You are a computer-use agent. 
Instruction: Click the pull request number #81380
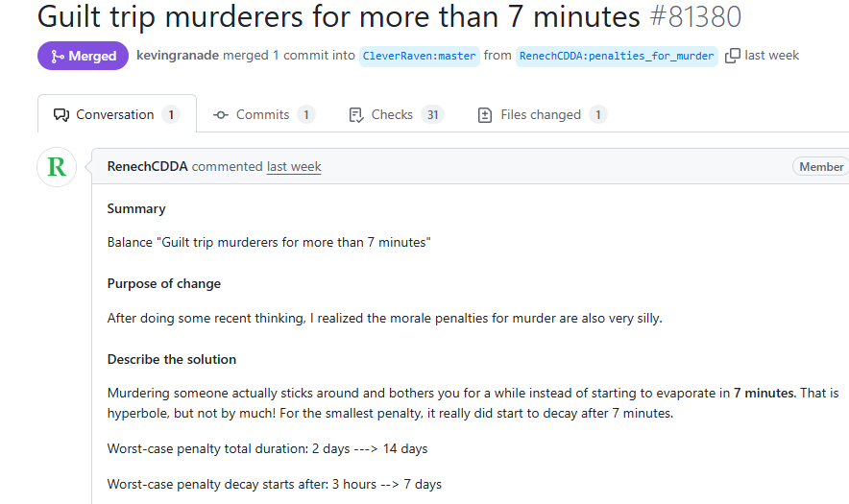pyautogui.click(x=695, y=16)
